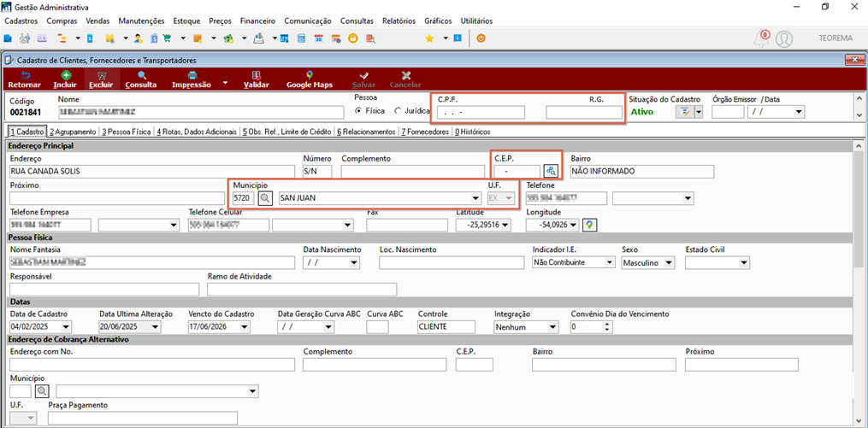This screenshot has height=428, width=868.
Task: Open the Cadastros menu
Action: coord(21,21)
